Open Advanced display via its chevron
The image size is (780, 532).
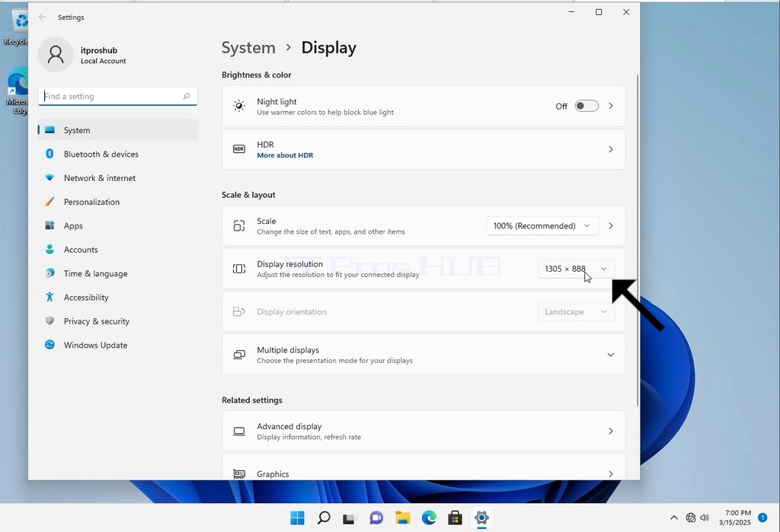pos(611,431)
